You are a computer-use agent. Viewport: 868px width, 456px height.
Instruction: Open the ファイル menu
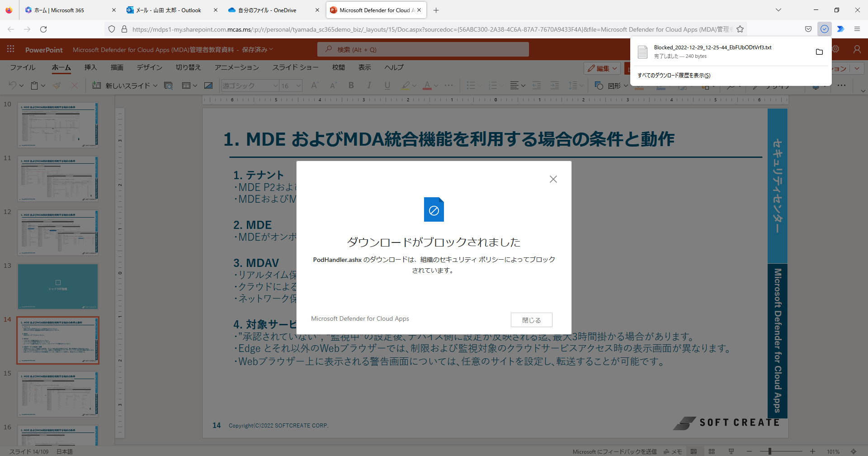(23, 67)
